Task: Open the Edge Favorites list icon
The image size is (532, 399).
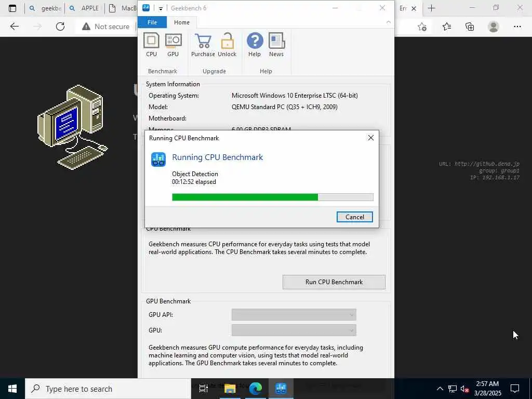Action: click(x=446, y=26)
